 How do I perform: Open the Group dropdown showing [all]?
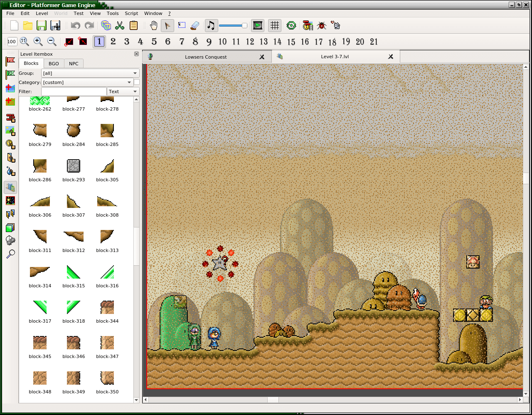[x=90, y=73]
